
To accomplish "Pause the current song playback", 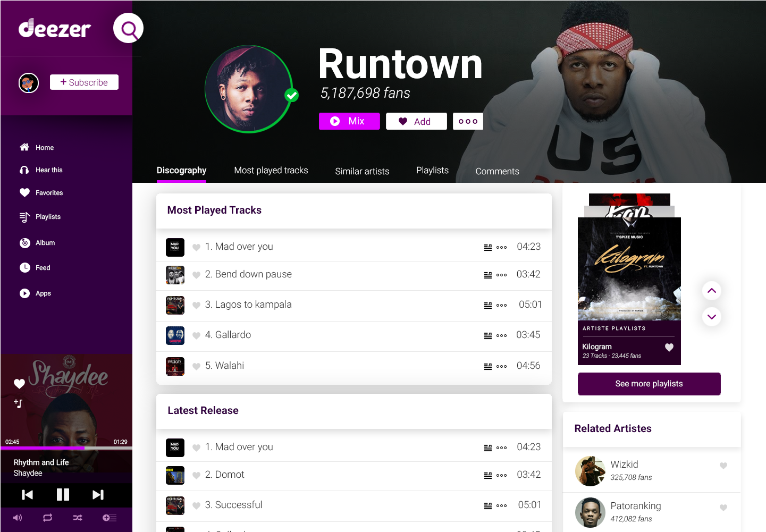I will (x=63, y=495).
